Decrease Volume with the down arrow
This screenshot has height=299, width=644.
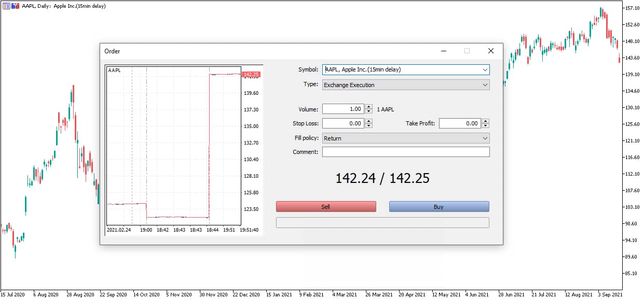[x=369, y=111]
